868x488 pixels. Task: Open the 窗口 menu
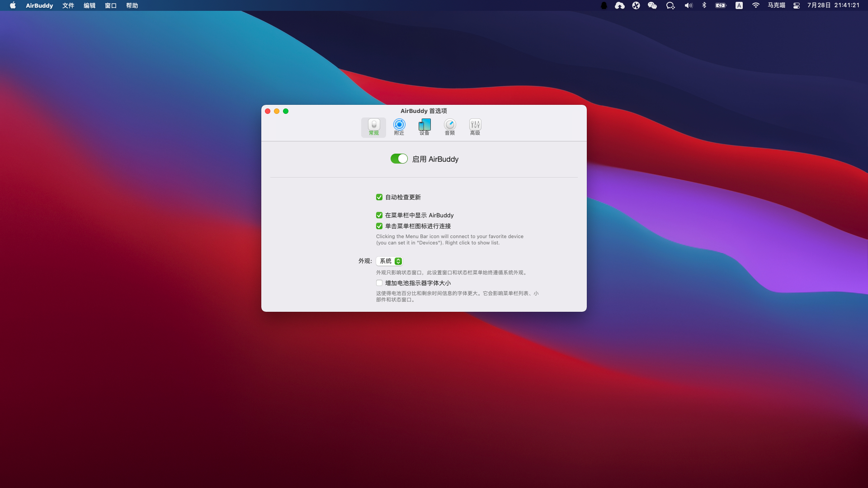(111, 5)
